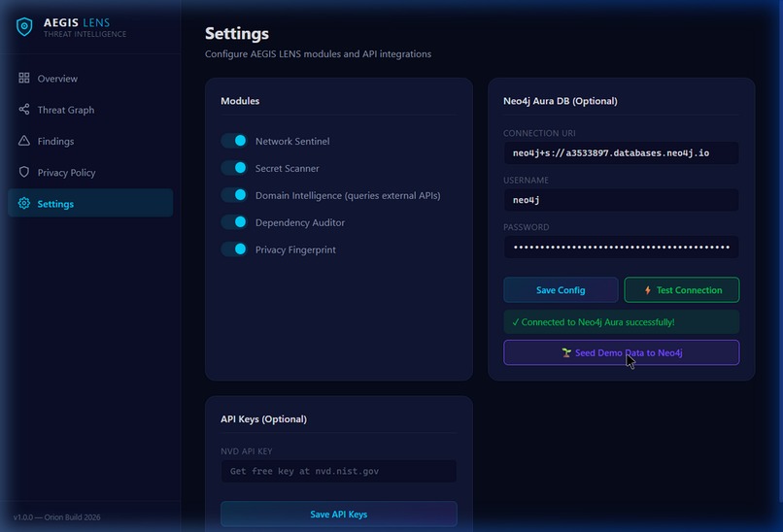Save the API keys
783x532 pixels.
click(339, 514)
